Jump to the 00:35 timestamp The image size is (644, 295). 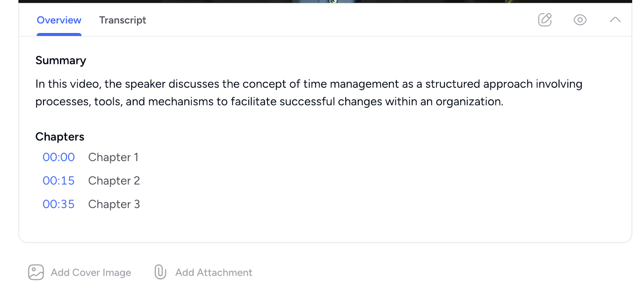[x=59, y=204]
